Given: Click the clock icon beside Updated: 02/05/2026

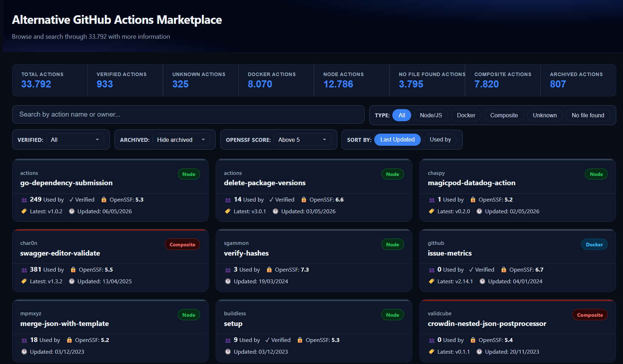Looking at the screenshot, I should click(x=479, y=212).
